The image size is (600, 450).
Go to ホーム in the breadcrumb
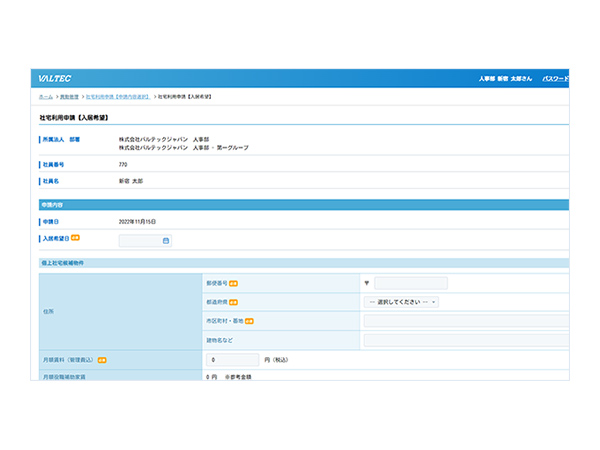click(46, 97)
